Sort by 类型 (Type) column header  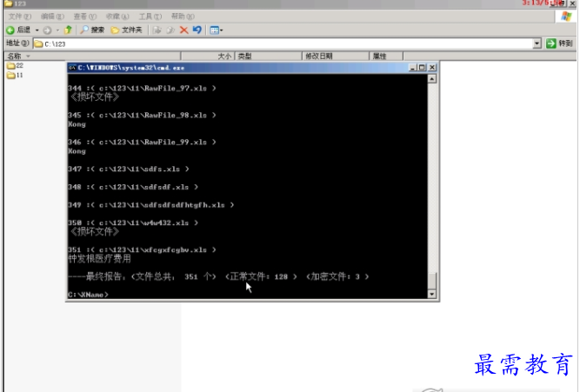click(x=269, y=56)
